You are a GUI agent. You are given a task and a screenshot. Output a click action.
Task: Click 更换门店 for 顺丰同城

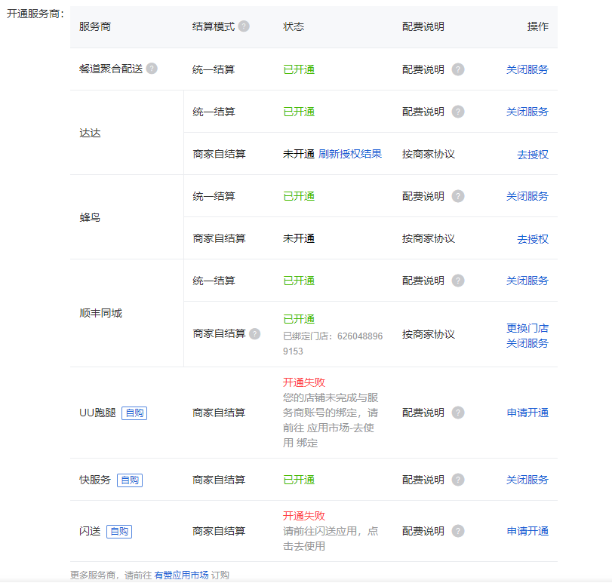coord(527,328)
